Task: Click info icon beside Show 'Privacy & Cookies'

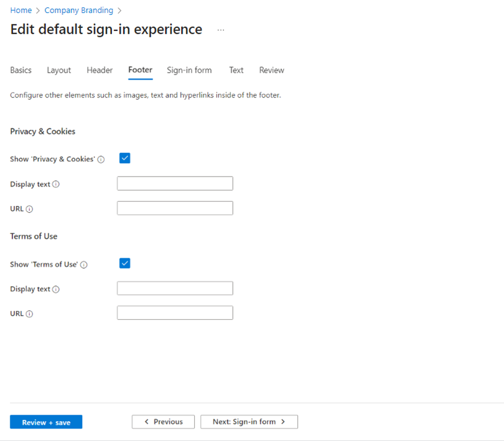Action: [x=101, y=160]
